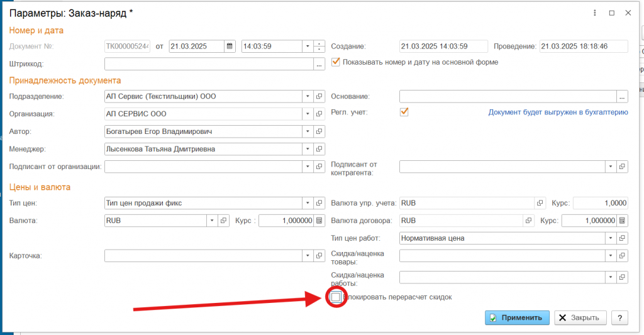Click the open icon beside Менеджер field
Image resolution: width=644 pixels, height=335 pixels.
319,149
